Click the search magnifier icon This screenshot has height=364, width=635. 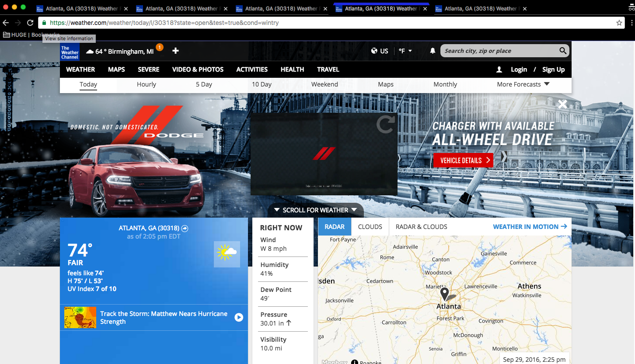coord(563,51)
